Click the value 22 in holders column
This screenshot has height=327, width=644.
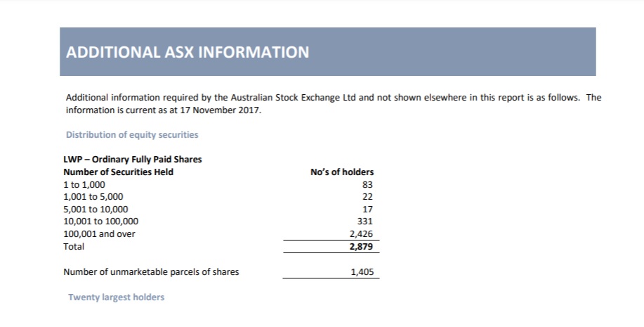point(367,197)
